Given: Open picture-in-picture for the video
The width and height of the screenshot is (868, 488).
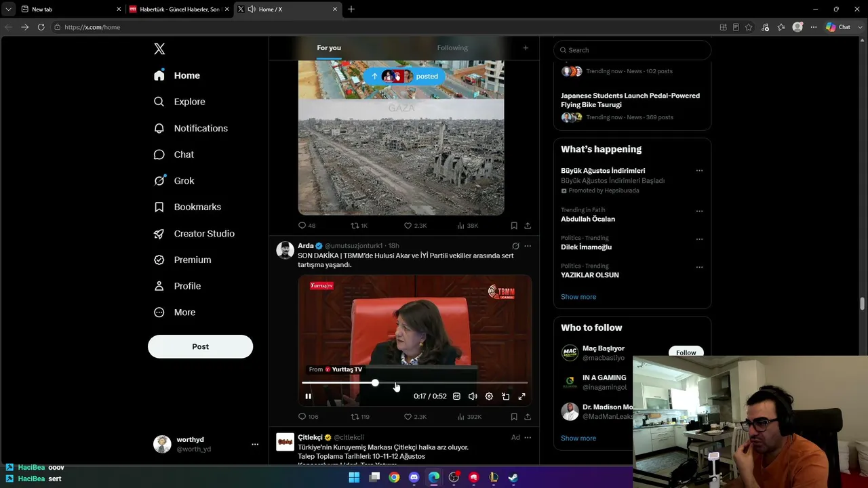Looking at the screenshot, I should click(x=506, y=396).
